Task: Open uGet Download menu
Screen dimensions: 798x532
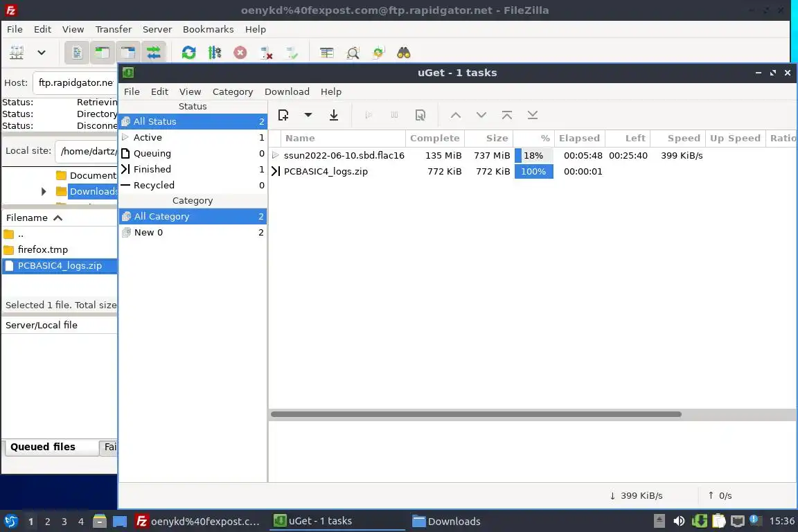Action: point(287,91)
